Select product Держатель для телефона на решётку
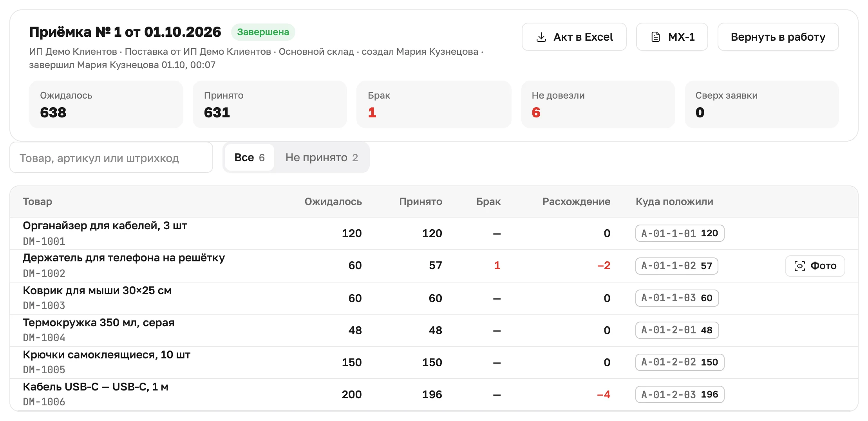The image size is (868, 421). 124,258
